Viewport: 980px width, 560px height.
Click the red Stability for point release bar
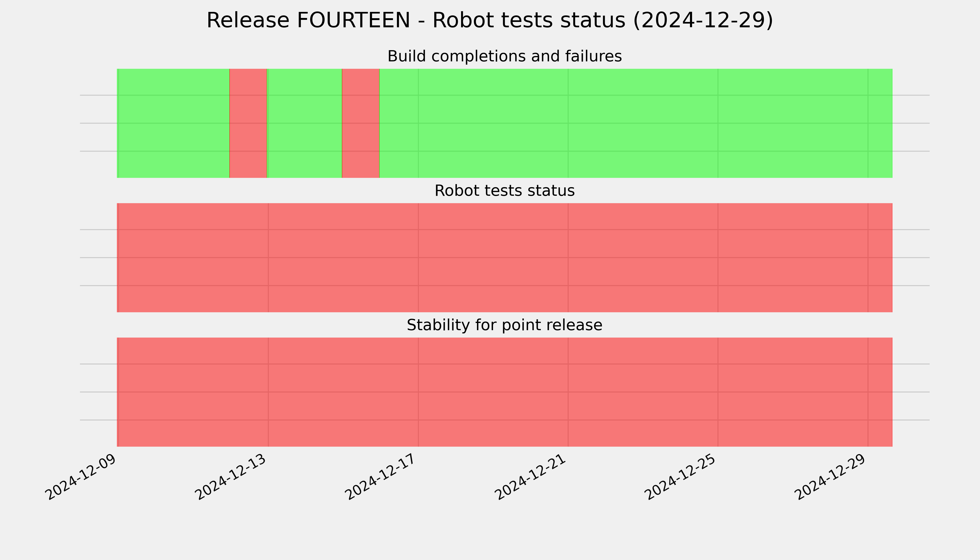pos(505,392)
